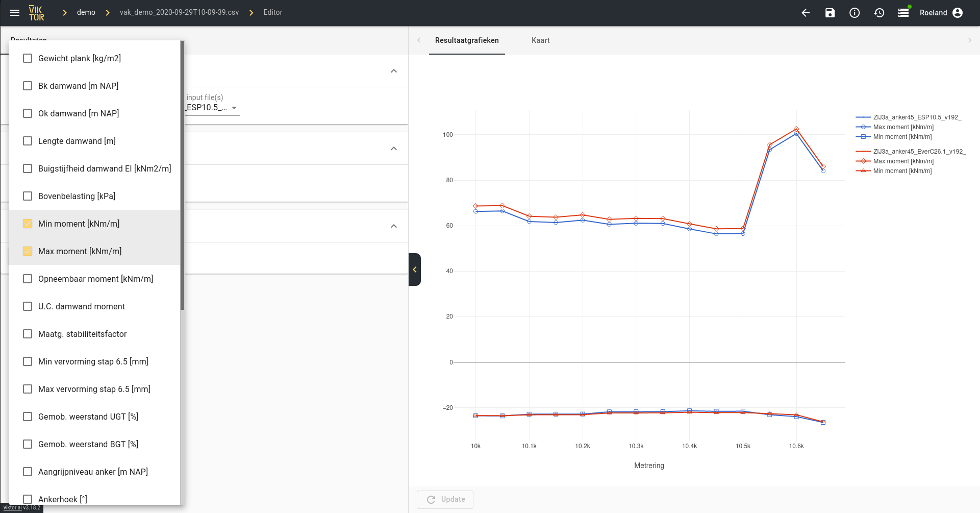Screen dimensions: 980x513
Task: Collapse the first section chevron
Action: pyautogui.click(x=394, y=71)
